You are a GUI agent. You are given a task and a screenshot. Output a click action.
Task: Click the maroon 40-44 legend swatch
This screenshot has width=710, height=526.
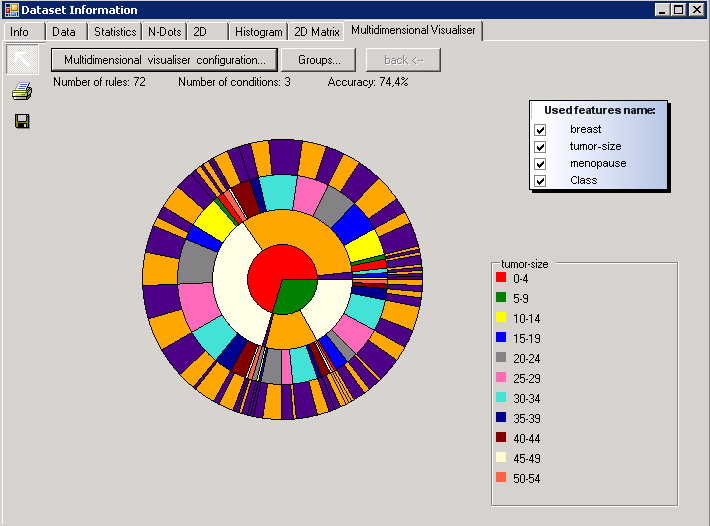[501, 437]
